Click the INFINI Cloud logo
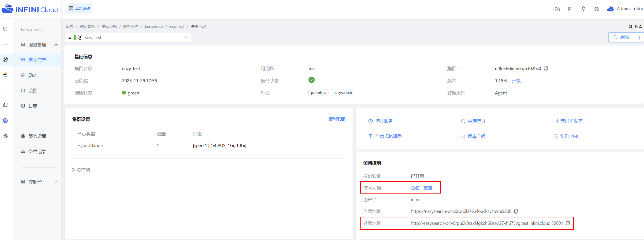The height and width of the screenshot is (240, 644). 30,9
